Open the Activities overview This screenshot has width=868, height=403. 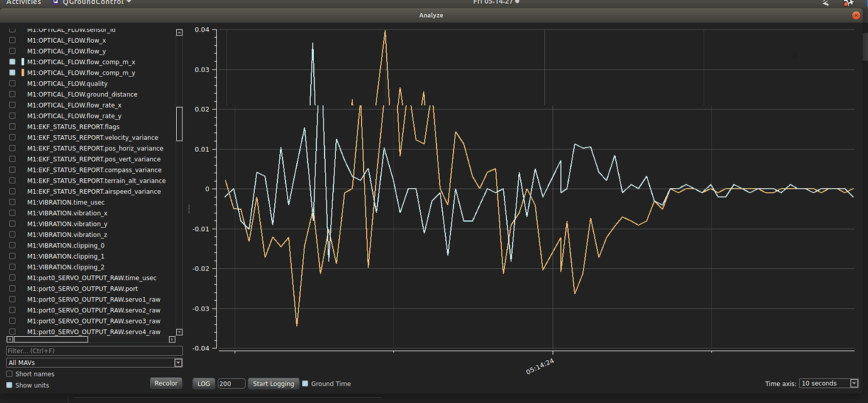coord(23,3)
